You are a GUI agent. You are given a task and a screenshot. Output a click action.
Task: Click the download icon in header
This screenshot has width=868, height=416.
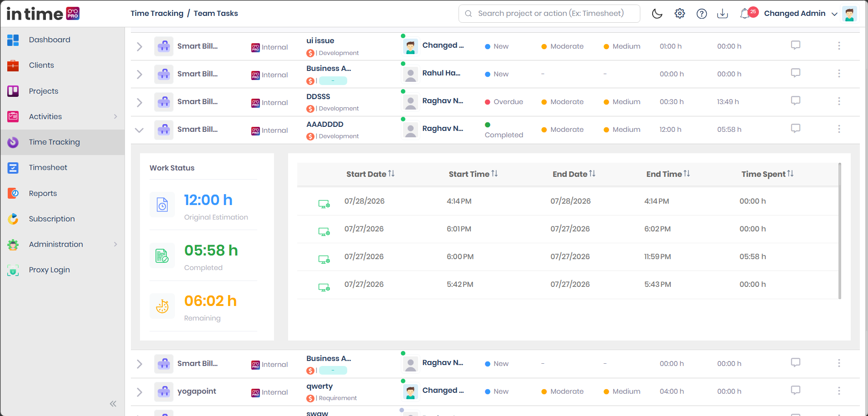(723, 14)
